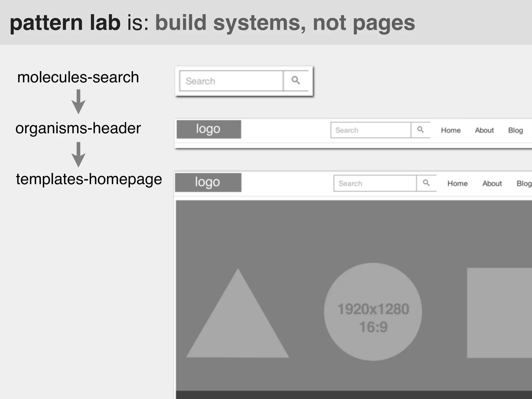532x399 pixels.
Task: Open Blog link in organisms-header nav
Action: (x=515, y=130)
